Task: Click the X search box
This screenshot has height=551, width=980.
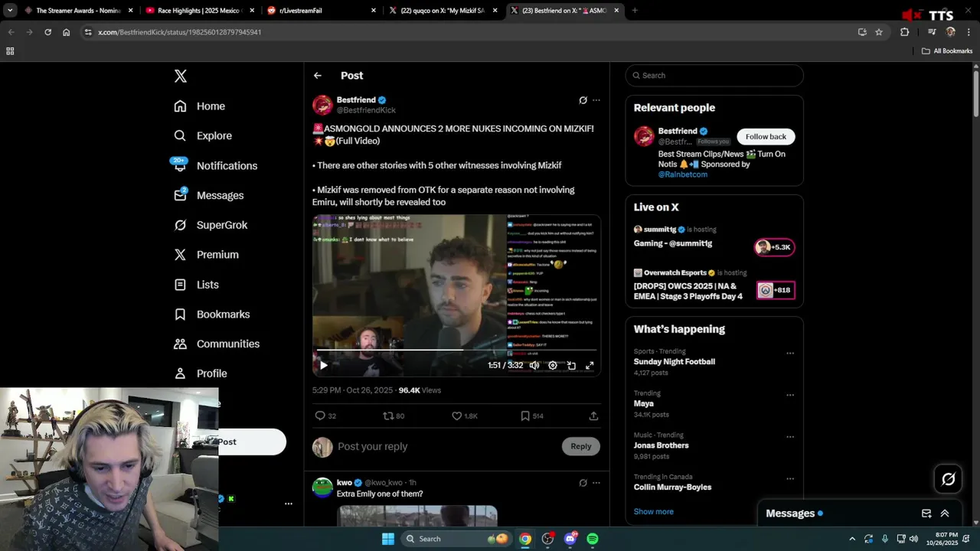Action: point(714,76)
